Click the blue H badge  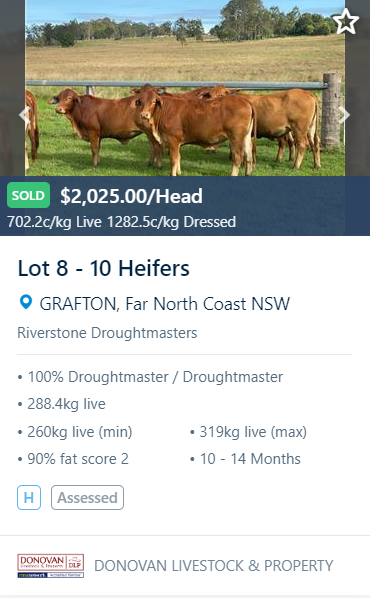coord(29,498)
